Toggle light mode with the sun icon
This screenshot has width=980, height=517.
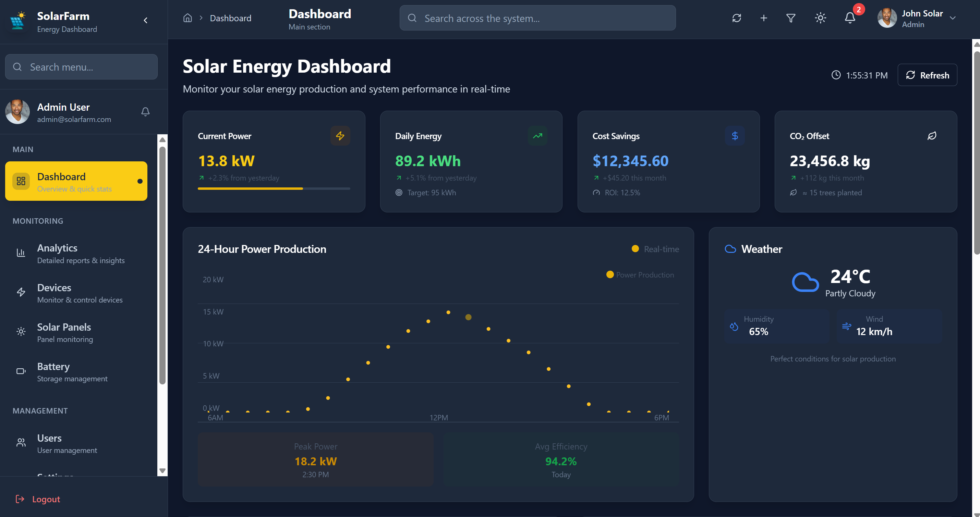click(x=820, y=18)
